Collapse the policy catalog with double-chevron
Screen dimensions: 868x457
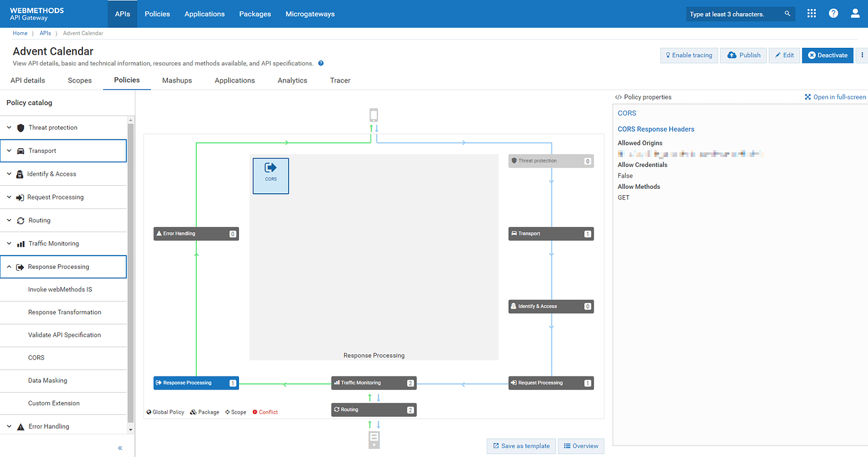[x=120, y=448]
